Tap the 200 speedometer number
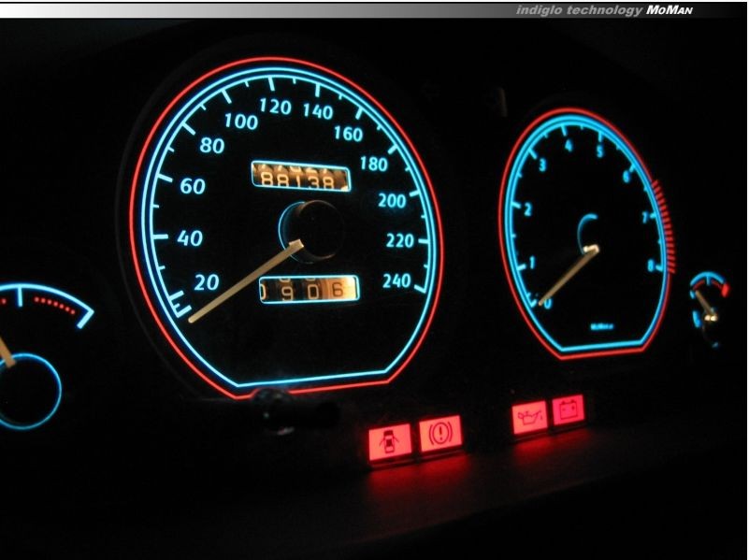Viewport: 749px width, 560px height. (x=392, y=200)
